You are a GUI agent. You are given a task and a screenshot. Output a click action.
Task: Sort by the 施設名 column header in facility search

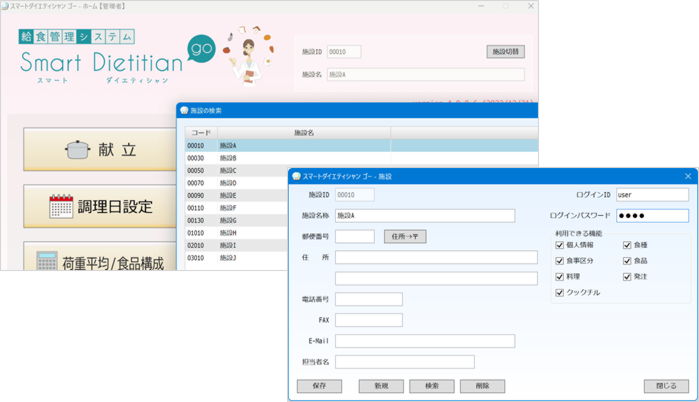click(x=304, y=133)
